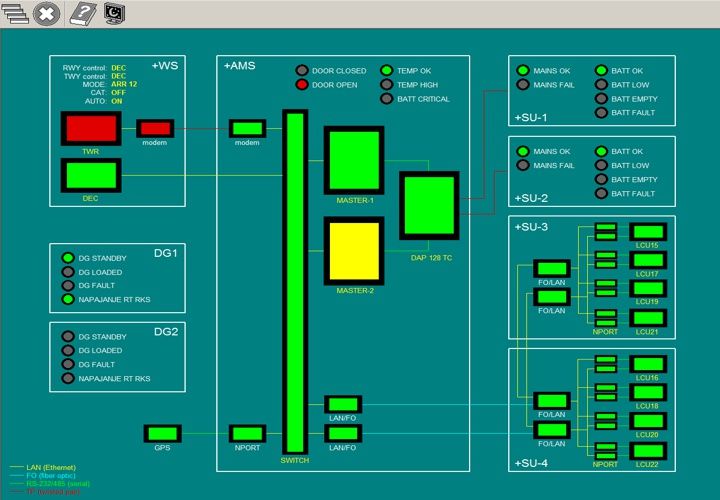Viewport: 720px width, 500px height.
Task: Click the LCU15 unit block
Action: pos(647,232)
